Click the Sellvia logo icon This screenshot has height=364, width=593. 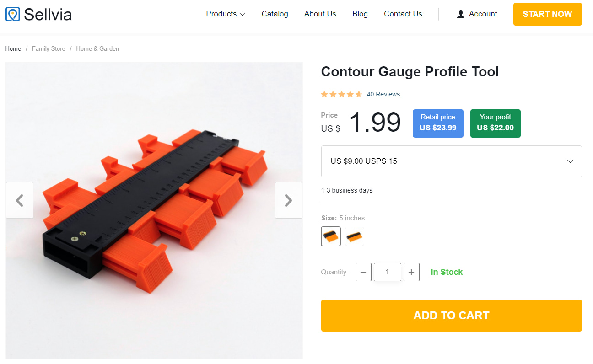click(x=13, y=14)
